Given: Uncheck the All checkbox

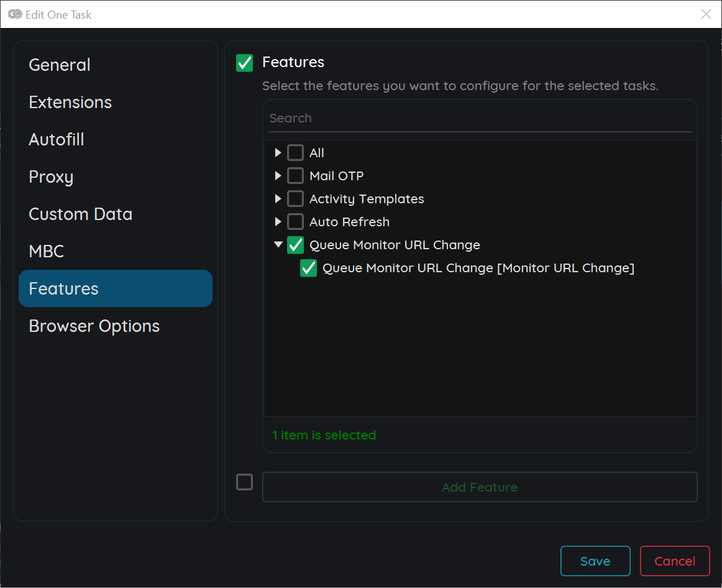Looking at the screenshot, I should point(295,152).
